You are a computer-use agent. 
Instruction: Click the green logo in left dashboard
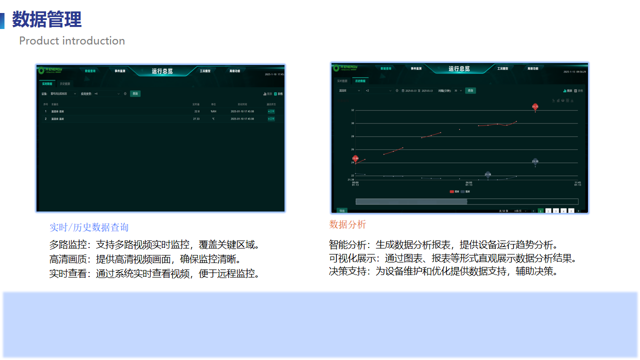click(41, 71)
